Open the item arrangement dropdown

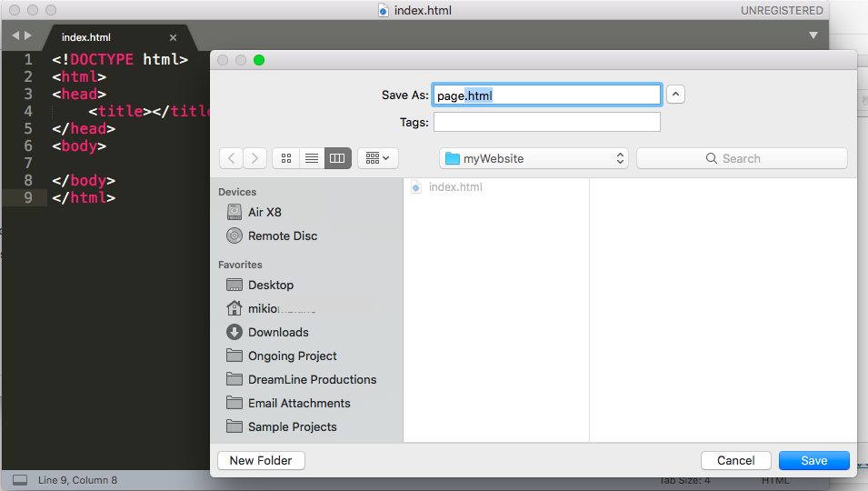[378, 158]
